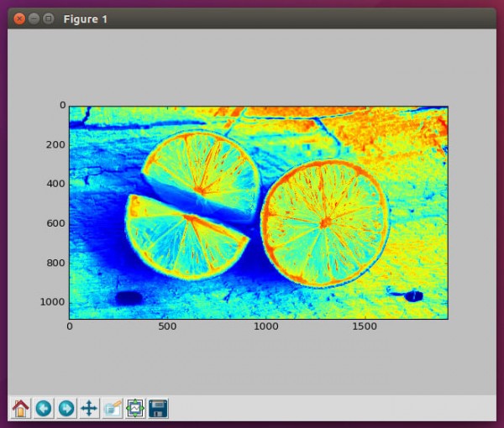Image resolution: width=504 pixels, height=428 pixels.
Task: Close the Figure 1 window
Action: pos(19,18)
